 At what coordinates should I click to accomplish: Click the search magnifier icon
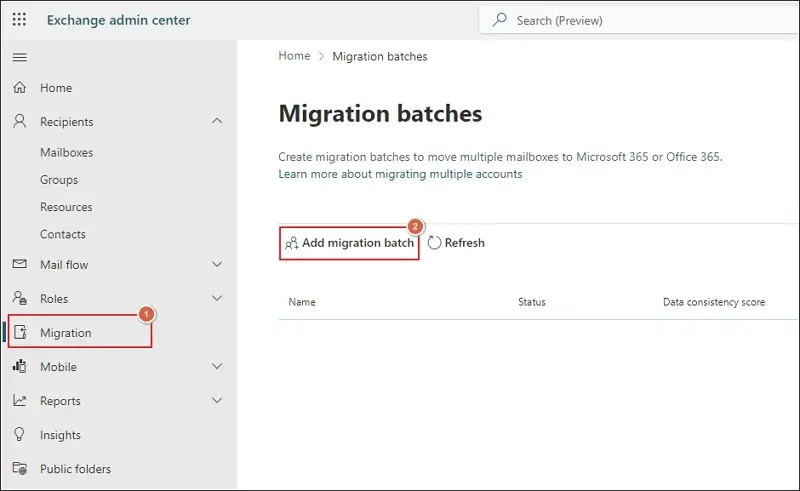click(x=499, y=20)
